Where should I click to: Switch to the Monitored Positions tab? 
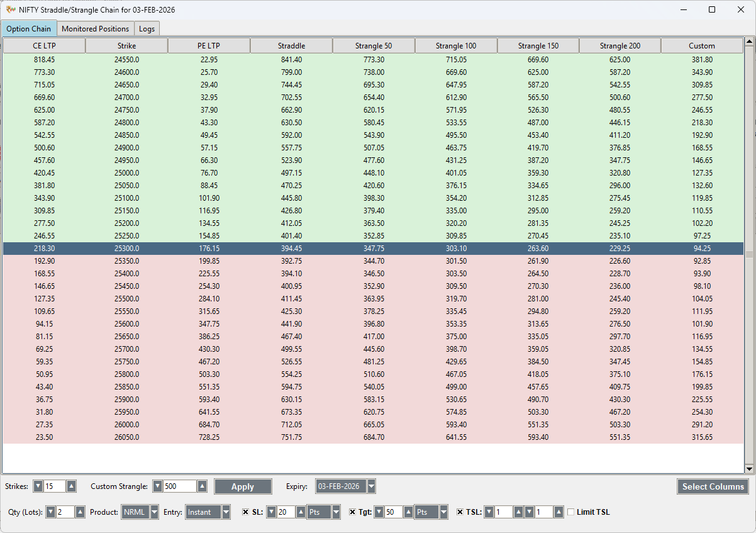coord(95,29)
